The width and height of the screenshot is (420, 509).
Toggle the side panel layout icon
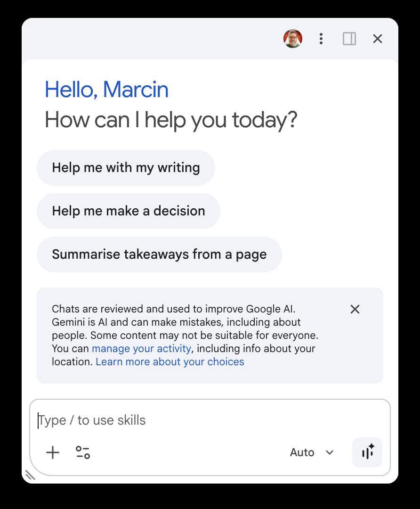349,39
